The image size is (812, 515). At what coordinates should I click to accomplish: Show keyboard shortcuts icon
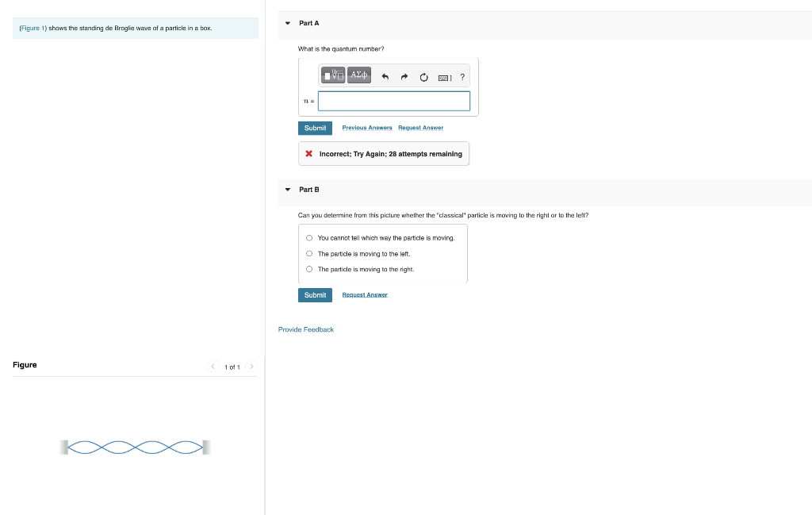(445, 78)
